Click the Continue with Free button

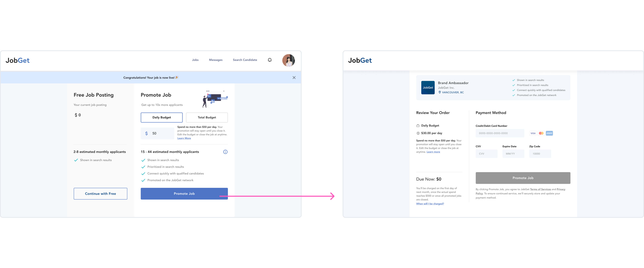pos(100,194)
